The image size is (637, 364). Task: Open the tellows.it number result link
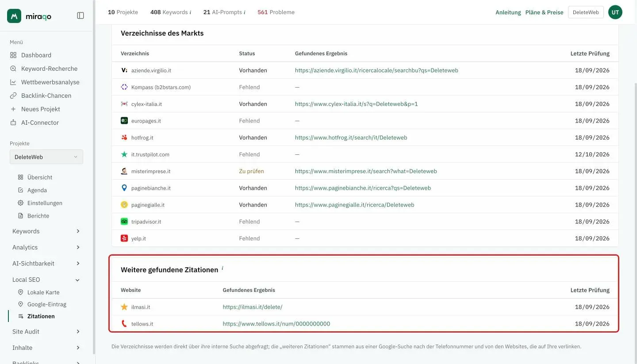[276, 324]
